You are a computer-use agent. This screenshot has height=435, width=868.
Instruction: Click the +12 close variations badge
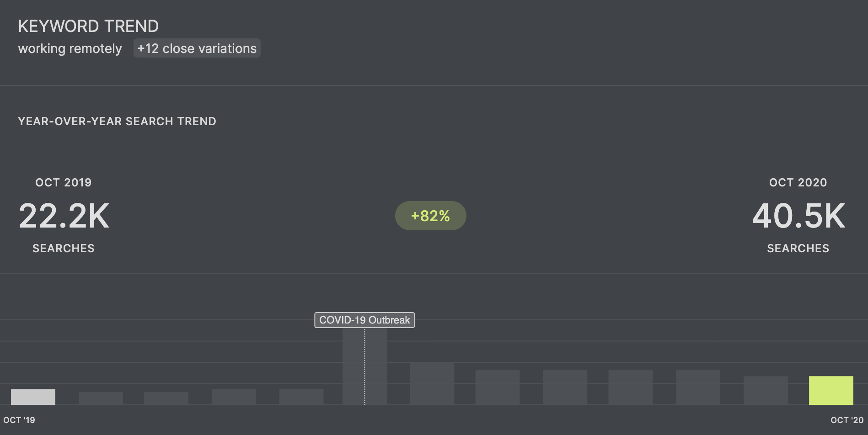197,48
